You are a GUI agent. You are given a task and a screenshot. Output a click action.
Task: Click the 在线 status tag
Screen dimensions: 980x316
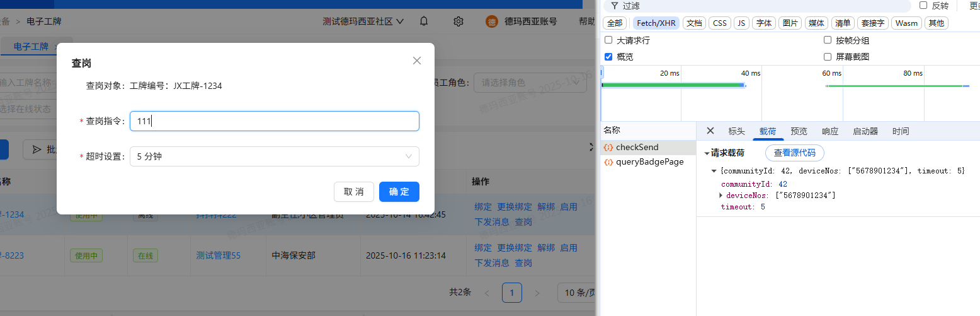tap(145, 255)
